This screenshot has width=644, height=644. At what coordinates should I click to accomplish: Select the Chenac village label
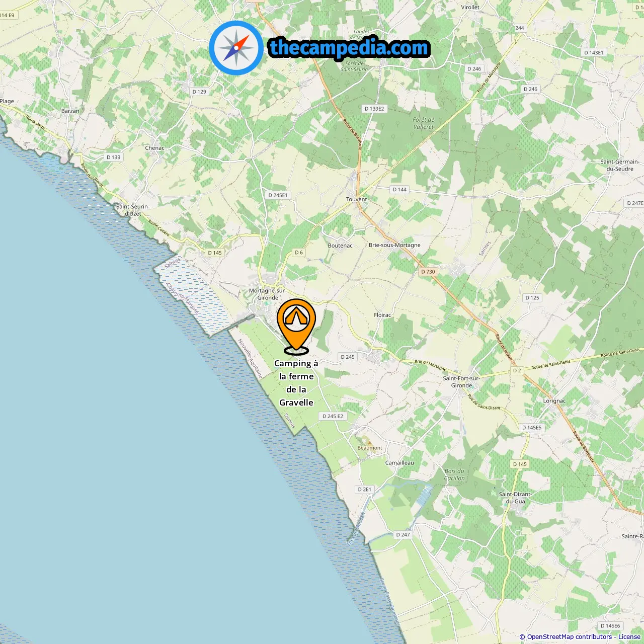coord(154,148)
